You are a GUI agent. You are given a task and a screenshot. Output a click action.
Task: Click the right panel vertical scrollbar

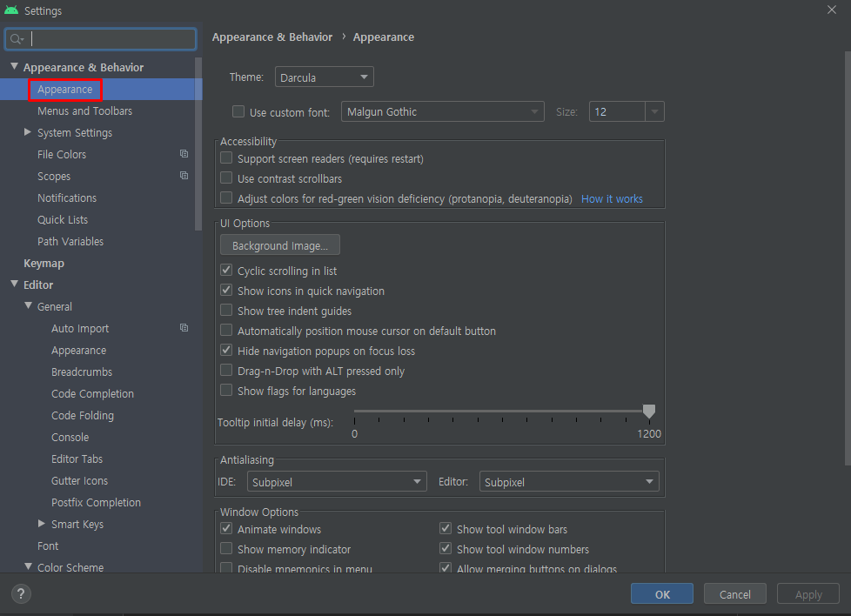(848, 258)
